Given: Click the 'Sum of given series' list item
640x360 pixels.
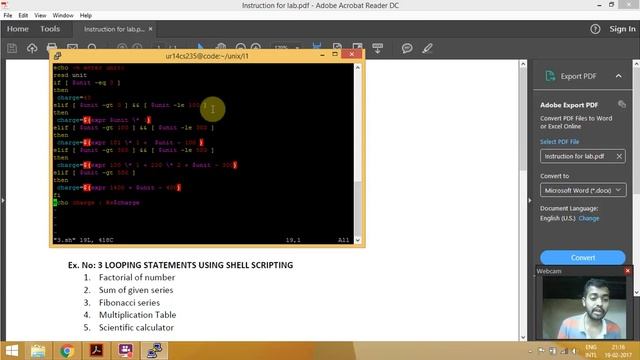Looking at the screenshot, I should tap(136, 290).
